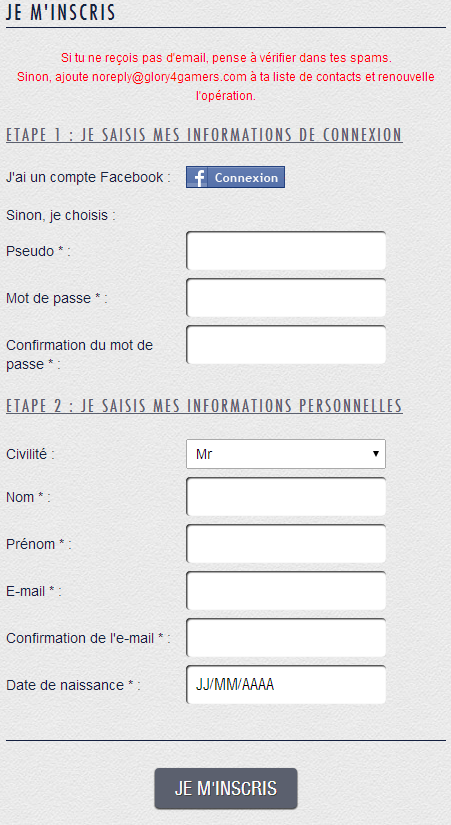The height and width of the screenshot is (825, 451).
Task: Click the Etape 1 heading
Action: click(x=204, y=135)
